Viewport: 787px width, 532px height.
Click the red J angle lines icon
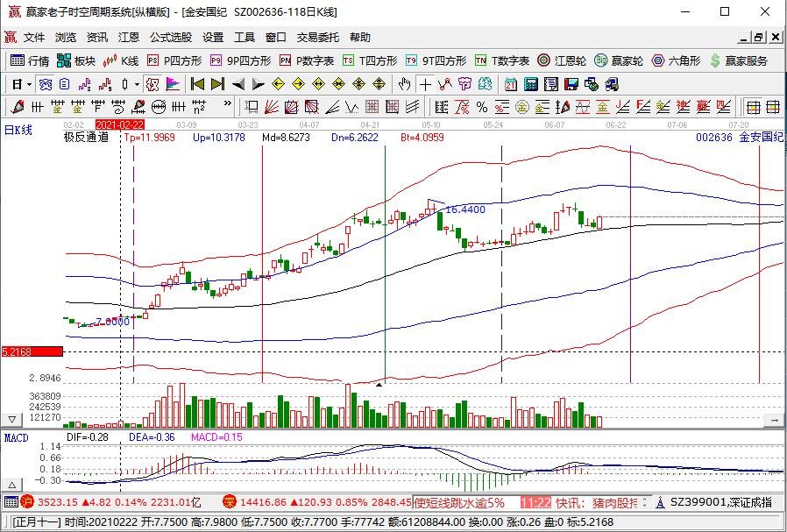pos(623,106)
